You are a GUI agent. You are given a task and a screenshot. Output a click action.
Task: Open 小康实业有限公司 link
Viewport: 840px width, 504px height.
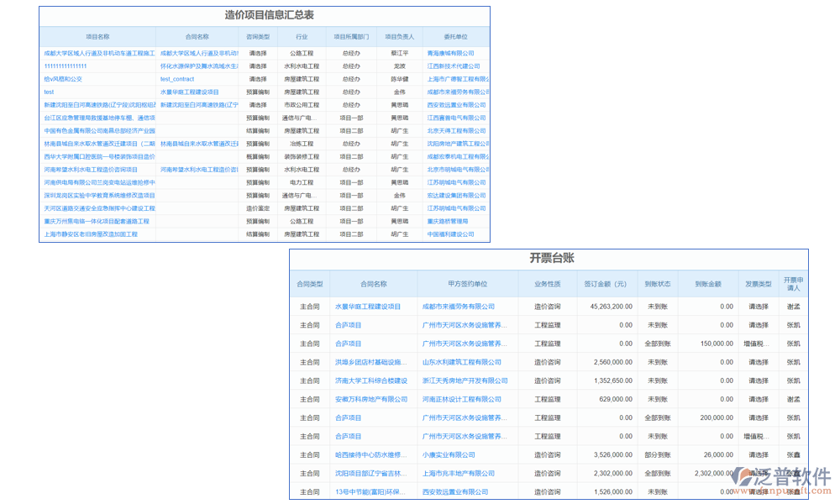pos(448,454)
